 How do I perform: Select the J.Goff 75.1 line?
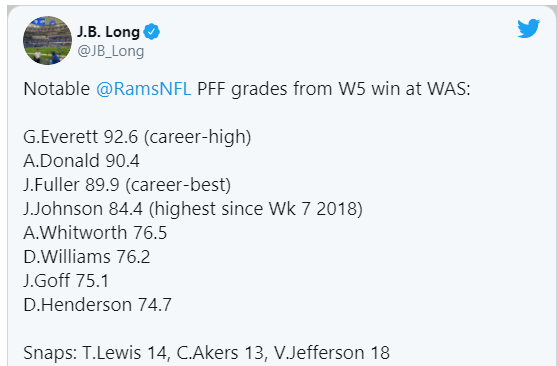click(66, 281)
